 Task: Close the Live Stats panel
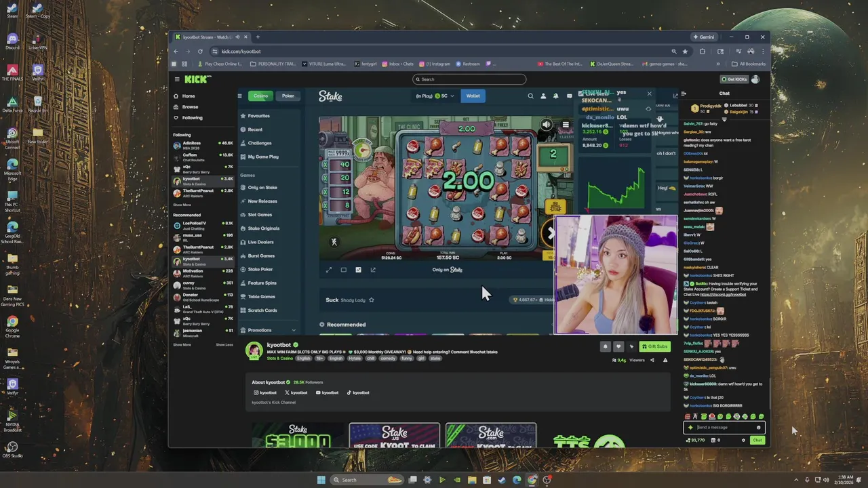coord(649,94)
